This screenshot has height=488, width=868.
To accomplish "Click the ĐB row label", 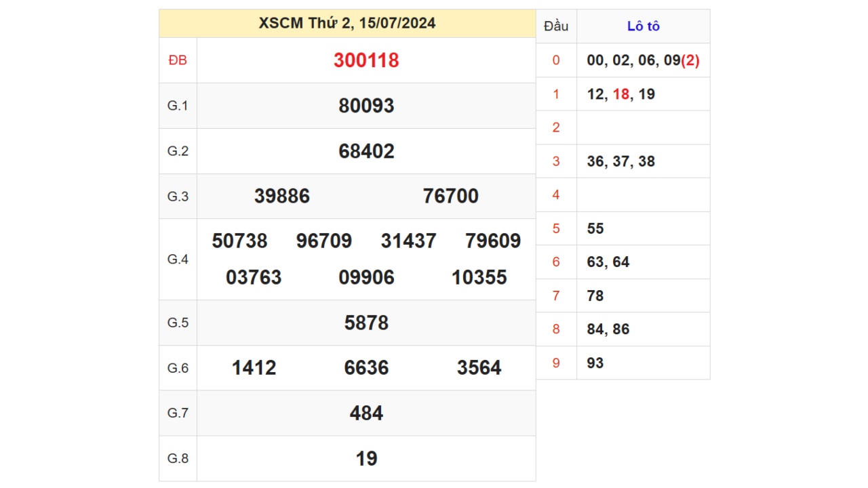I will pyautogui.click(x=178, y=60).
